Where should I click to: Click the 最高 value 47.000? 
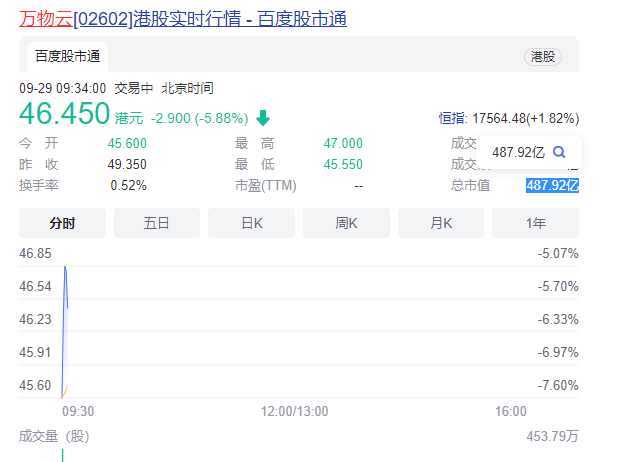tap(343, 143)
